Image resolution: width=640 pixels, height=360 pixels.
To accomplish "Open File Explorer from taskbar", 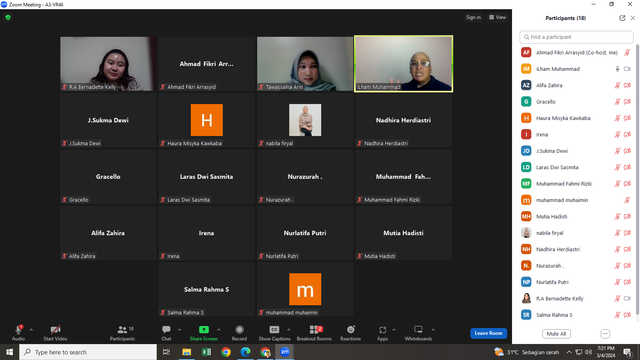I will pos(187,352).
